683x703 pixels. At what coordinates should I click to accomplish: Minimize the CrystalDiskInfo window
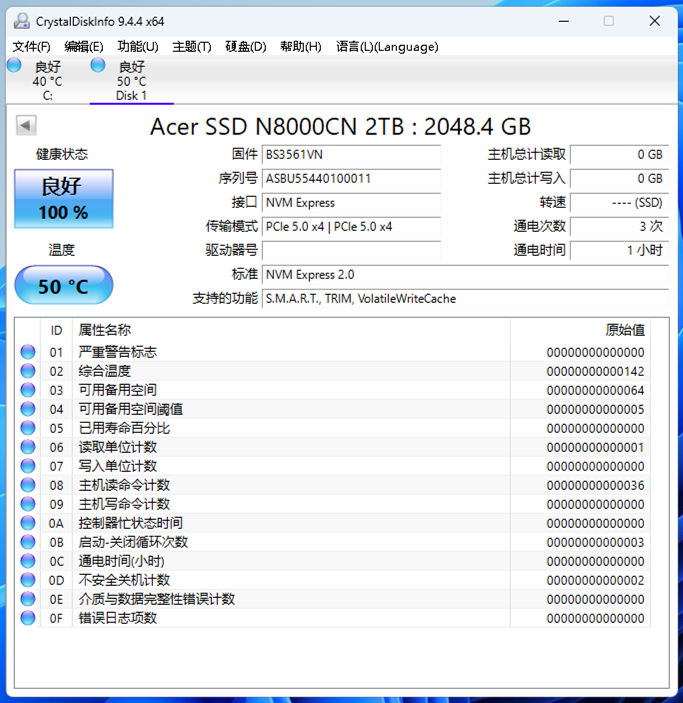tap(564, 21)
